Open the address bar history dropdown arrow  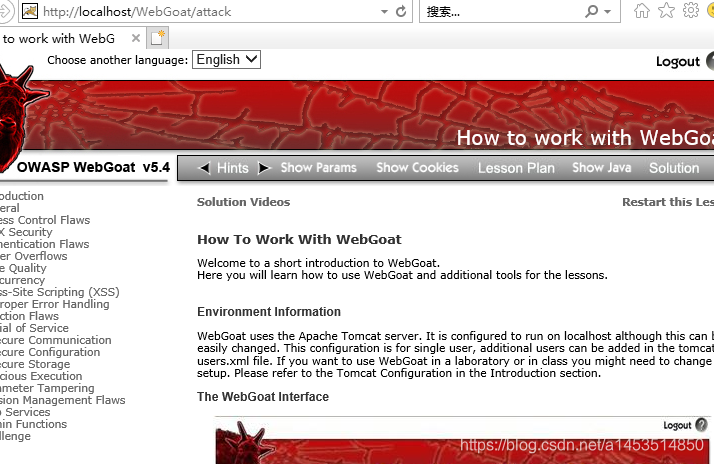click(384, 12)
